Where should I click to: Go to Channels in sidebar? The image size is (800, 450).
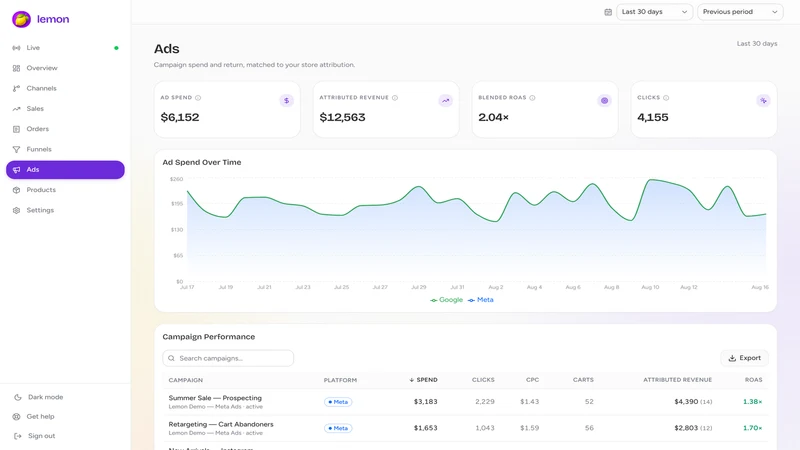65,88
